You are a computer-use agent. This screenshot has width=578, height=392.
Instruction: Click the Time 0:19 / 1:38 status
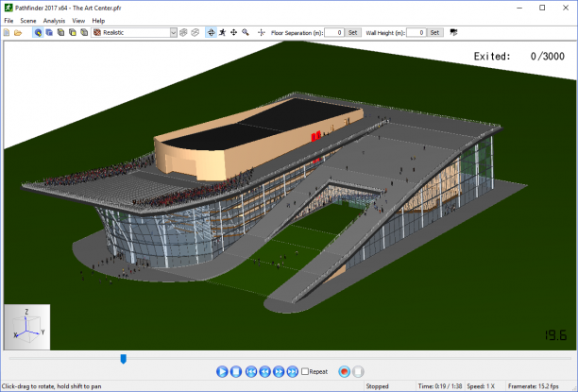[440, 386]
